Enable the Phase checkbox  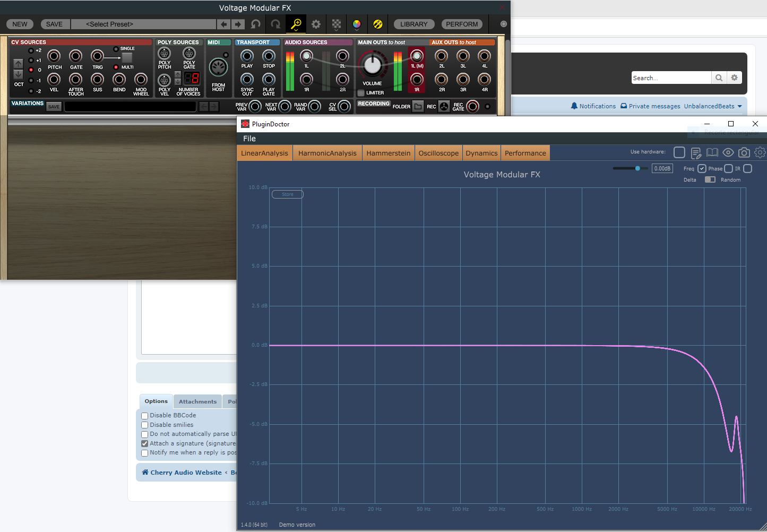click(729, 168)
